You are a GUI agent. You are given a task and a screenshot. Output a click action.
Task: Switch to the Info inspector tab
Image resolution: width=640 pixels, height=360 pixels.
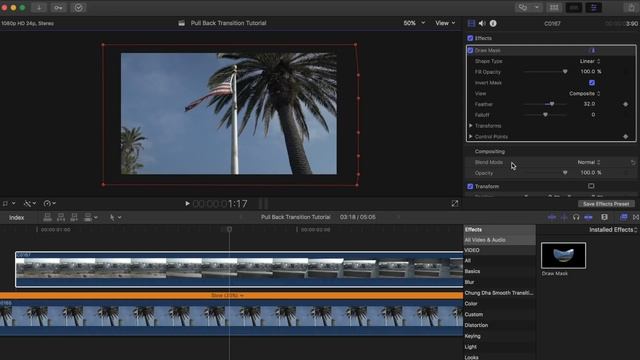pyautogui.click(x=493, y=23)
